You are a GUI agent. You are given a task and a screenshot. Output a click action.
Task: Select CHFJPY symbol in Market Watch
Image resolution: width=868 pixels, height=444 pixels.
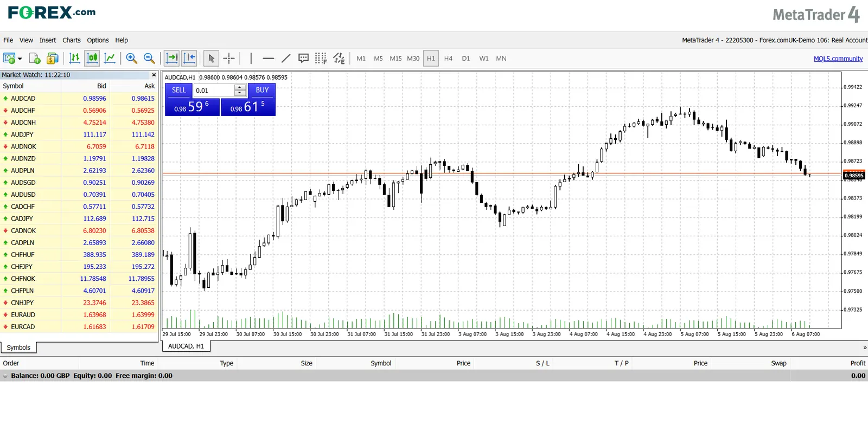[x=22, y=267]
